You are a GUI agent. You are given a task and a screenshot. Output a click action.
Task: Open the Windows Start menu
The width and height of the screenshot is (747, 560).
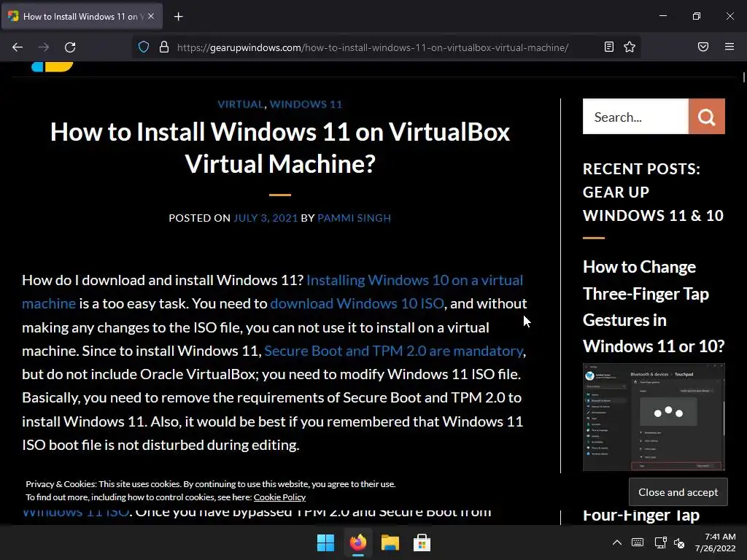pyautogui.click(x=326, y=542)
